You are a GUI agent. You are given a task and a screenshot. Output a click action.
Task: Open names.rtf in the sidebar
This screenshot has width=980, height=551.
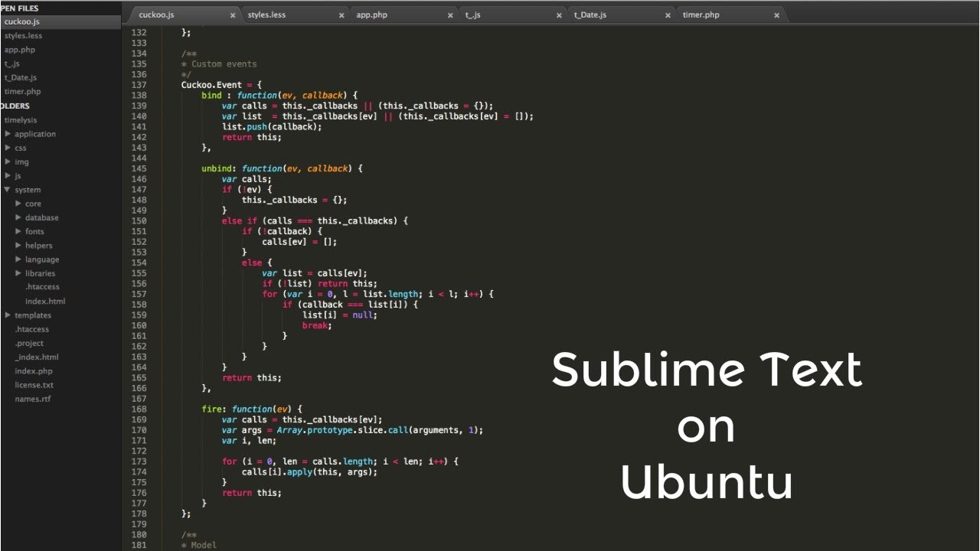(33, 399)
